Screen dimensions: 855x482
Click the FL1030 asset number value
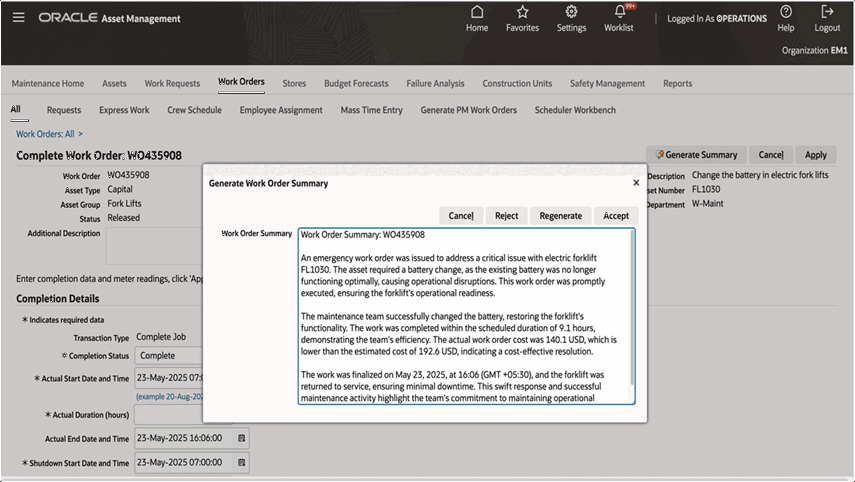point(706,189)
